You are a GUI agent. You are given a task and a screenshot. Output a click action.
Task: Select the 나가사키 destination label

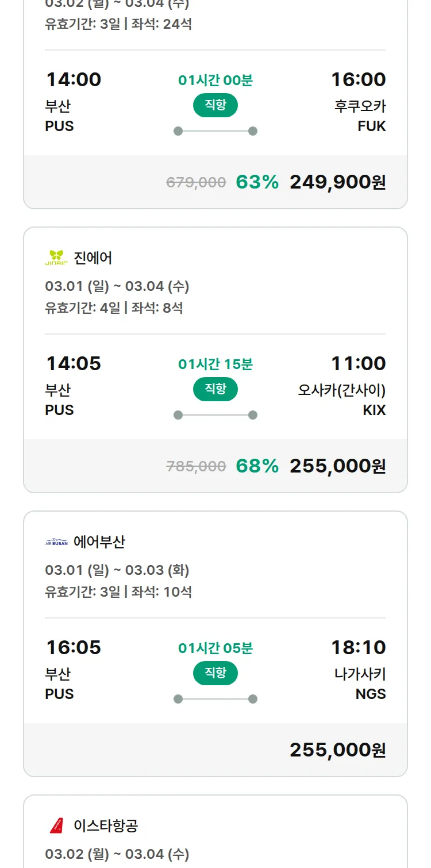360,674
